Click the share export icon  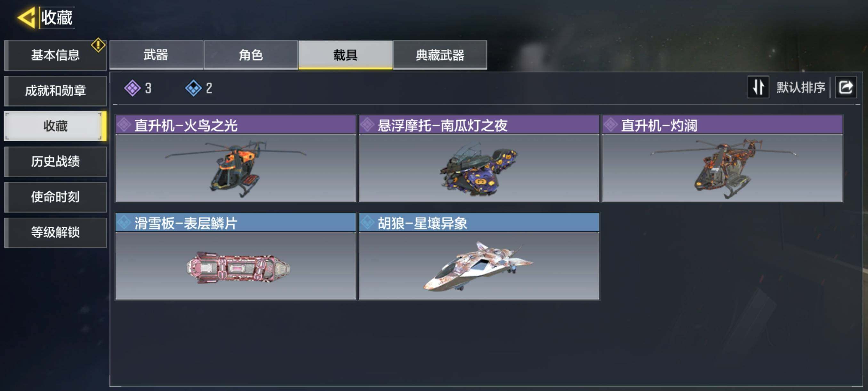tap(846, 87)
